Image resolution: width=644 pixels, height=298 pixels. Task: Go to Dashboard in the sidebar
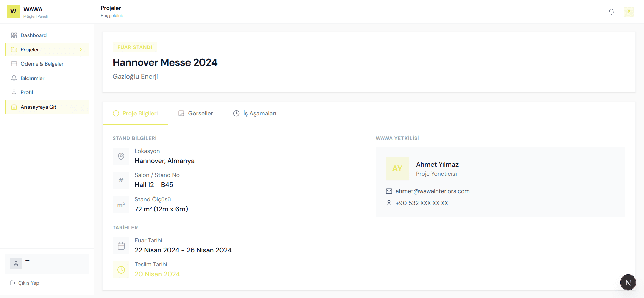tap(34, 35)
